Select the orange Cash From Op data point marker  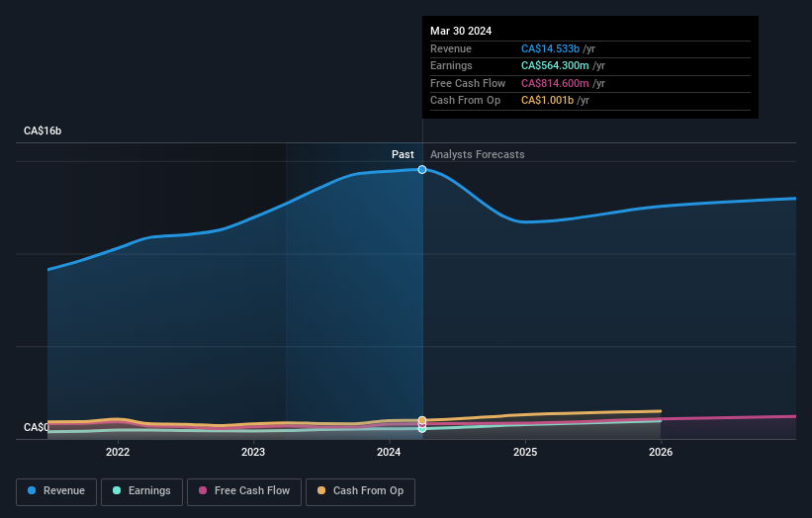422,420
